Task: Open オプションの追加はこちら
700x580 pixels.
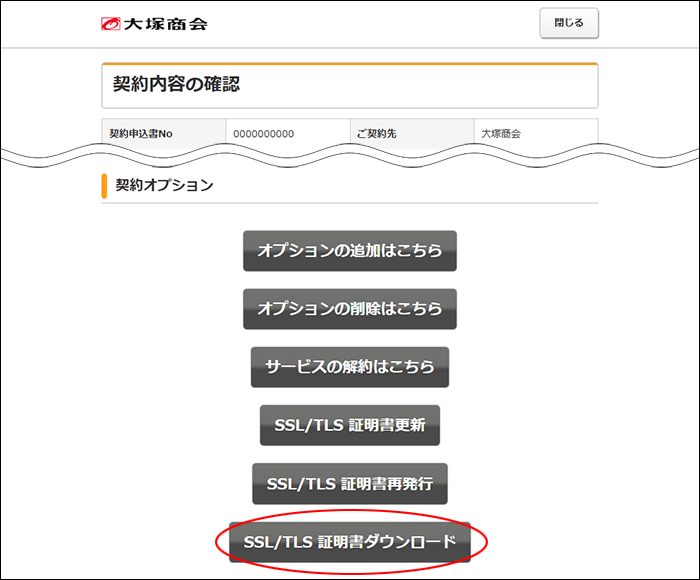Action: coord(349,251)
